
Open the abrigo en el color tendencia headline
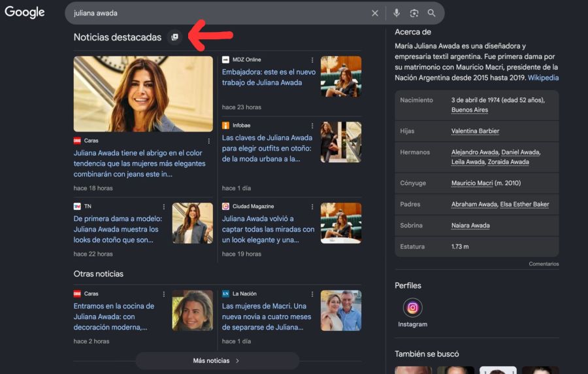(140, 163)
